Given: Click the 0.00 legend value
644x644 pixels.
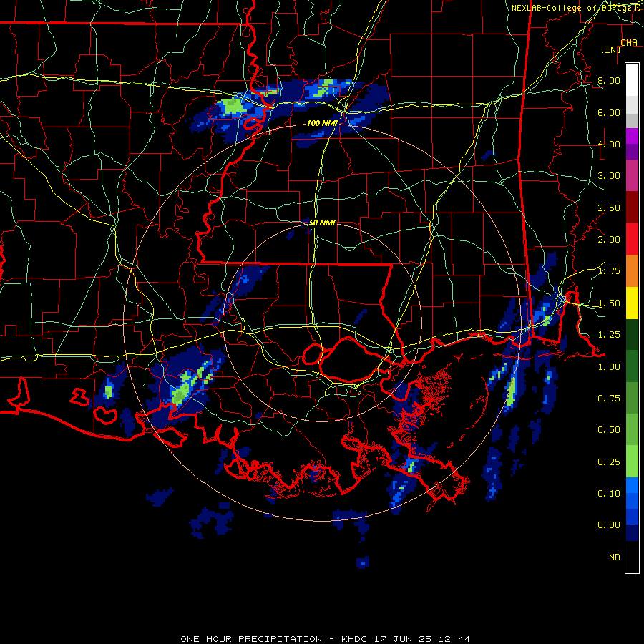Looking at the screenshot, I should coord(609,525).
